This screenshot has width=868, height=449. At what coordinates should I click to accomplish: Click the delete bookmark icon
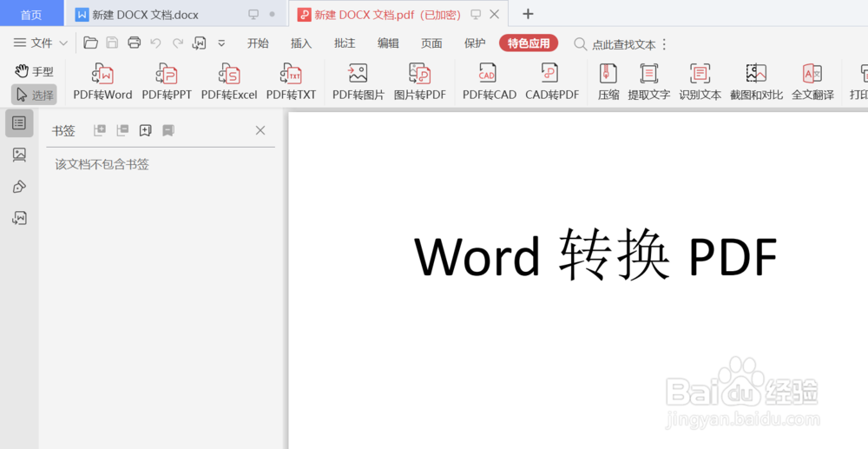click(x=168, y=130)
